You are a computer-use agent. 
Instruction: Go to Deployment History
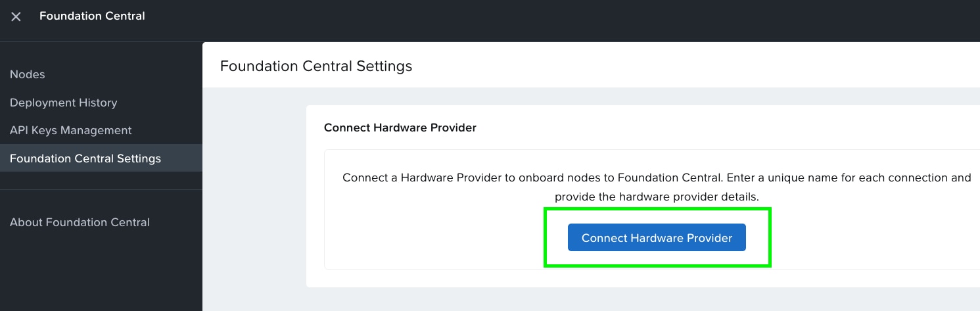coord(64,103)
